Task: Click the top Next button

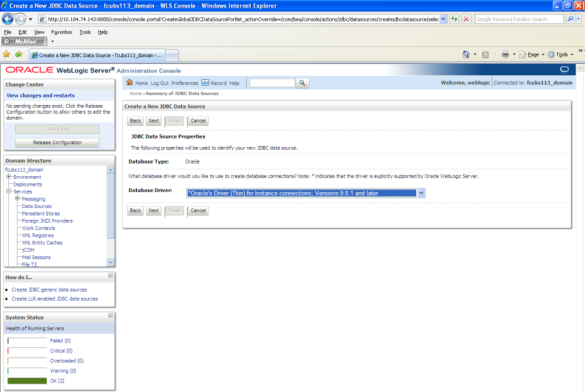Action: coord(153,121)
